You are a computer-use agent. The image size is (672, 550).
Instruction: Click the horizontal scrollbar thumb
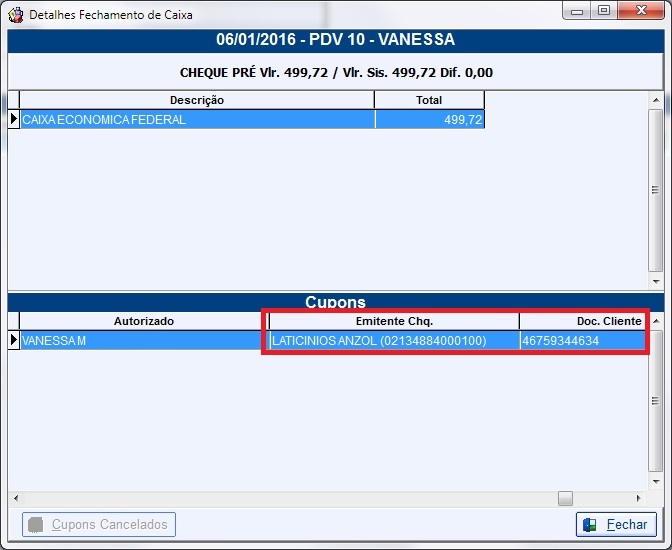pyautogui.click(x=565, y=498)
